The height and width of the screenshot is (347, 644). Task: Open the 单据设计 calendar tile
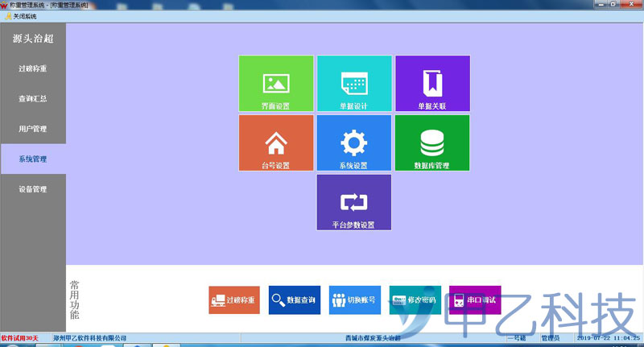coord(353,84)
